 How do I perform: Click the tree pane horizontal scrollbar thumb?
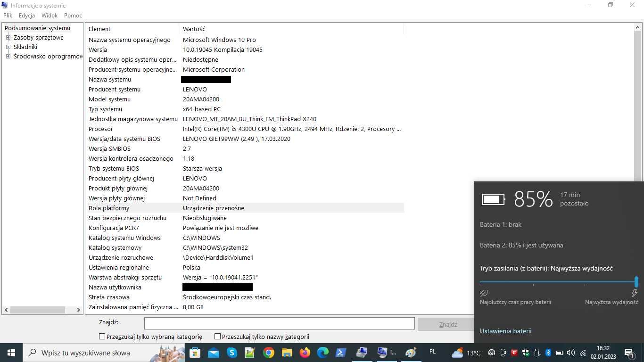[37, 310]
